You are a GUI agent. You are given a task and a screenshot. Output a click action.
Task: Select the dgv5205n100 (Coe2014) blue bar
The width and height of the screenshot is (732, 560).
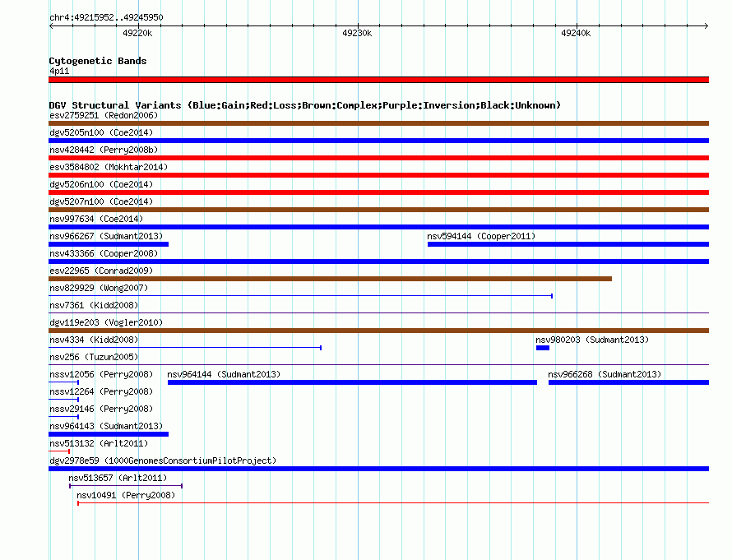378,141
